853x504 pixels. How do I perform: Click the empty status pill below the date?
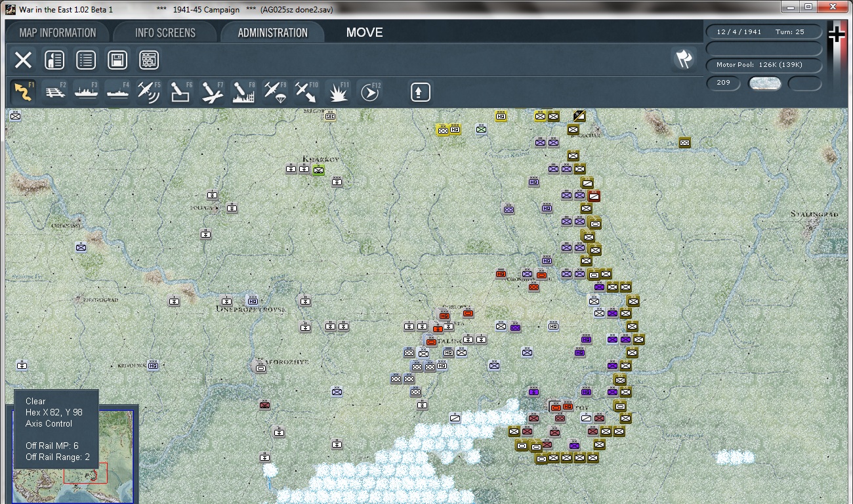pos(764,49)
